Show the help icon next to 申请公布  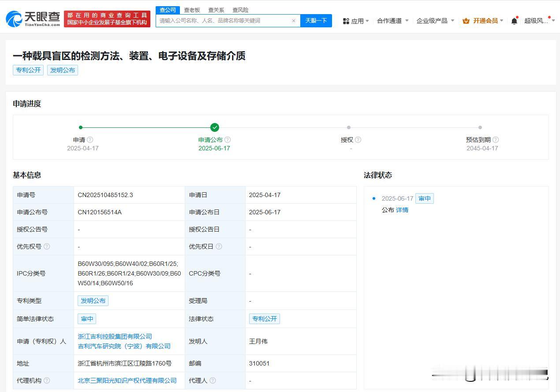tap(228, 139)
